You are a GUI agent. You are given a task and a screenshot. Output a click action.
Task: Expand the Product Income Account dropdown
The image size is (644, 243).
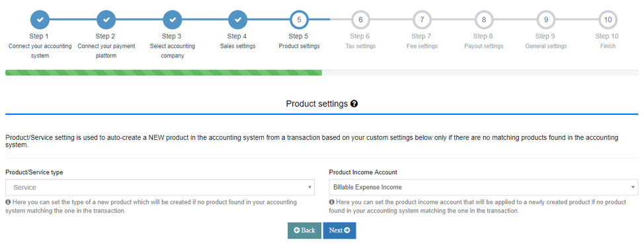pyautogui.click(x=483, y=187)
